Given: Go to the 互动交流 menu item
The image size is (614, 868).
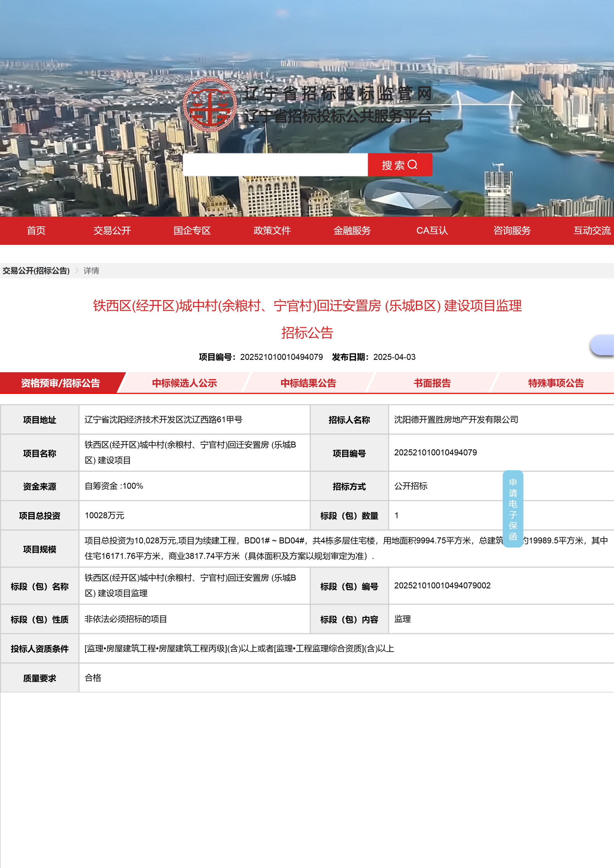Looking at the screenshot, I should (592, 231).
